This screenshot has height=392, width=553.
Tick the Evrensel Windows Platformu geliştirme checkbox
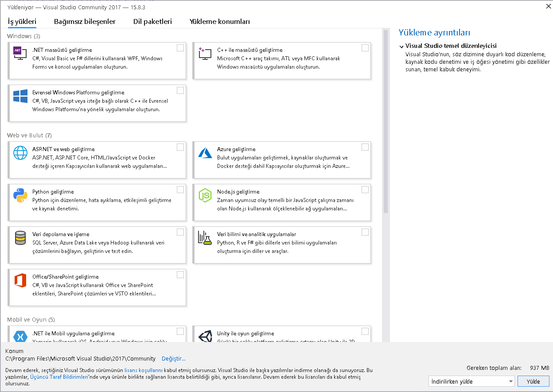[180, 90]
